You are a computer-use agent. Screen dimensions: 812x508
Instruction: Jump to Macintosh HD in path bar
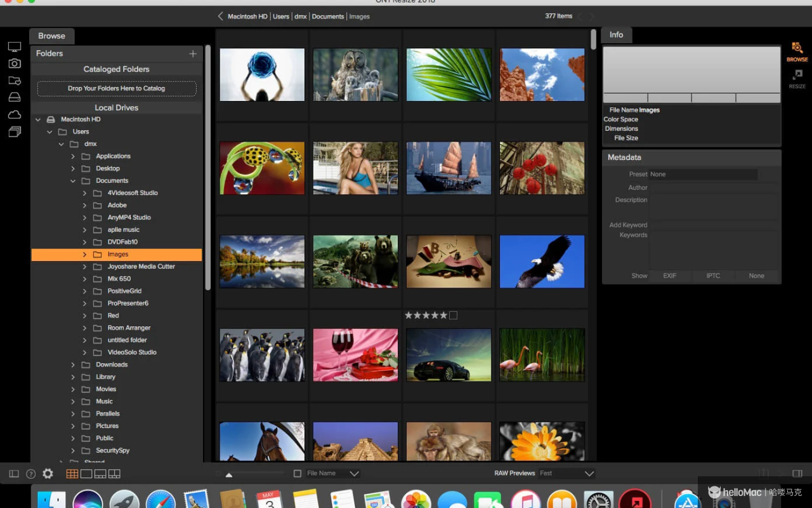(x=247, y=17)
